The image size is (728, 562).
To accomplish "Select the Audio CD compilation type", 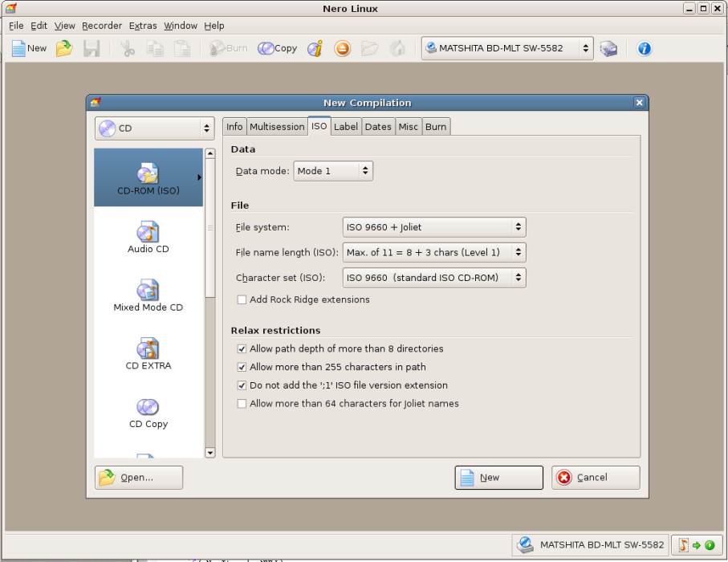I will click(x=148, y=238).
